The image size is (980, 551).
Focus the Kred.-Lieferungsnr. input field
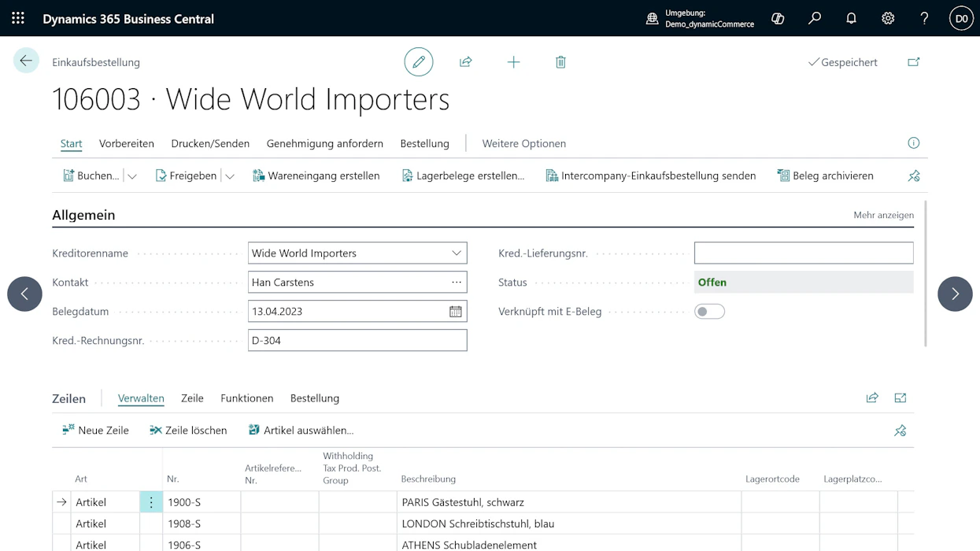pos(804,253)
